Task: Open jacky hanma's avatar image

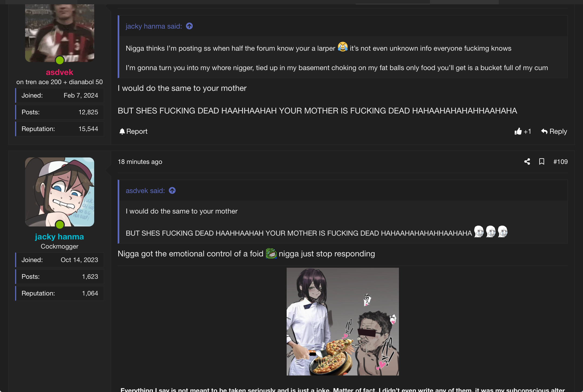Action: click(x=60, y=192)
